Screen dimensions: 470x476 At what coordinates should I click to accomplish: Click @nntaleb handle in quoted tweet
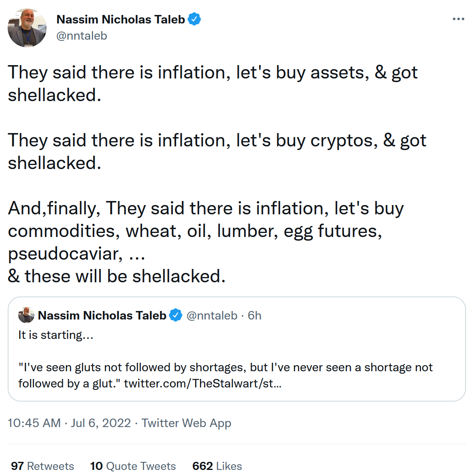(212, 315)
